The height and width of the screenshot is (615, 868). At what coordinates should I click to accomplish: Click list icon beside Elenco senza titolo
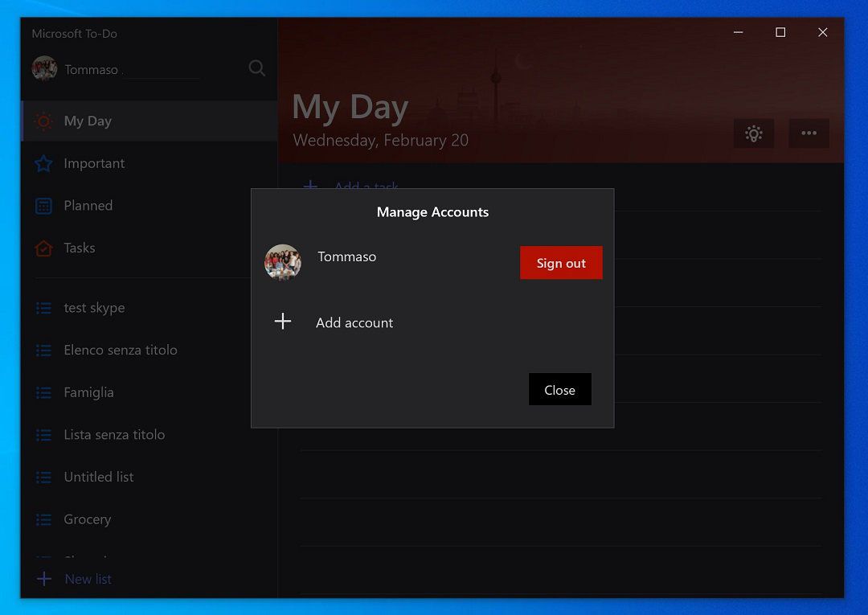43,351
